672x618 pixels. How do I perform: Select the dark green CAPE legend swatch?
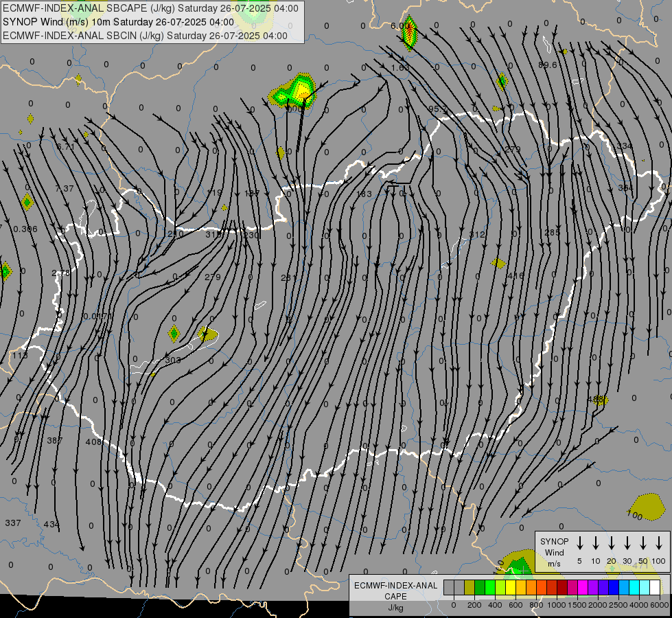[480, 588]
